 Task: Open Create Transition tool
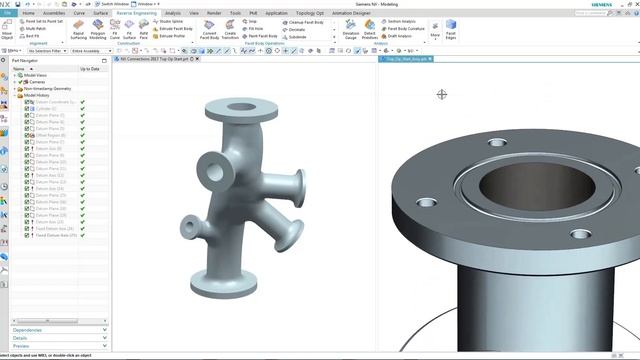click(x=230, y=30)
